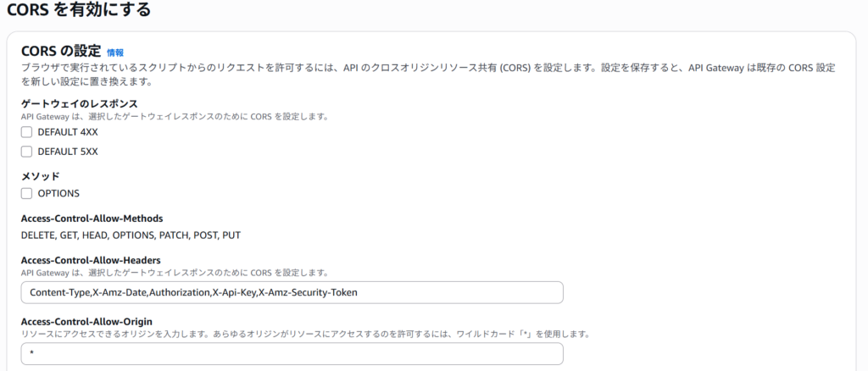This screenshot has height=371, width=868.
Task: Click the DEFAULT 4XX label text
Action: [x=68, y=132]
